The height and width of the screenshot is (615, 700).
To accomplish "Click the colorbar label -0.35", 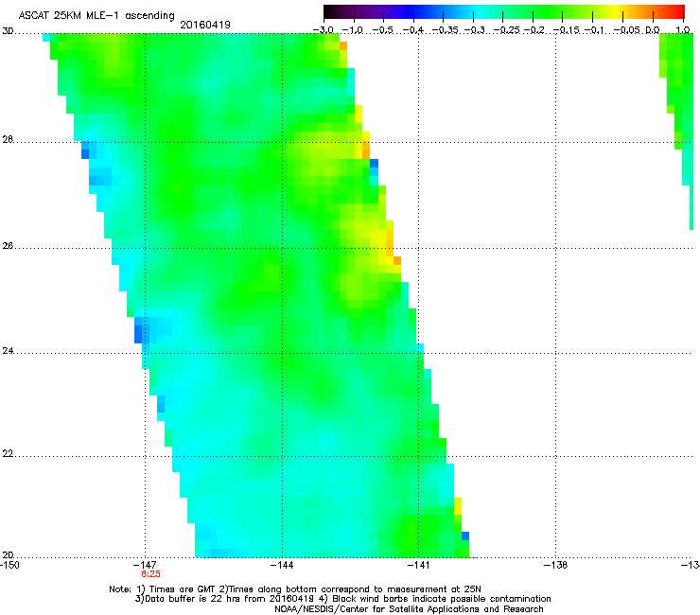I will 445,30.
